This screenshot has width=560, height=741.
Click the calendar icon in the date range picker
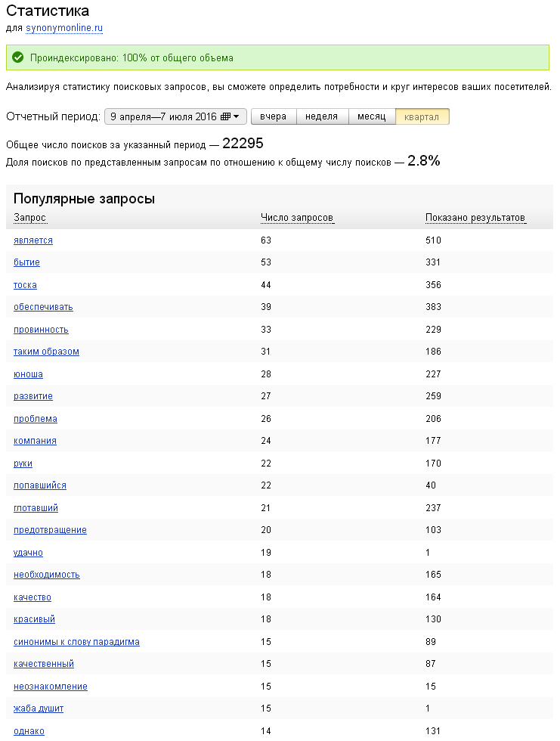(224, 116)
